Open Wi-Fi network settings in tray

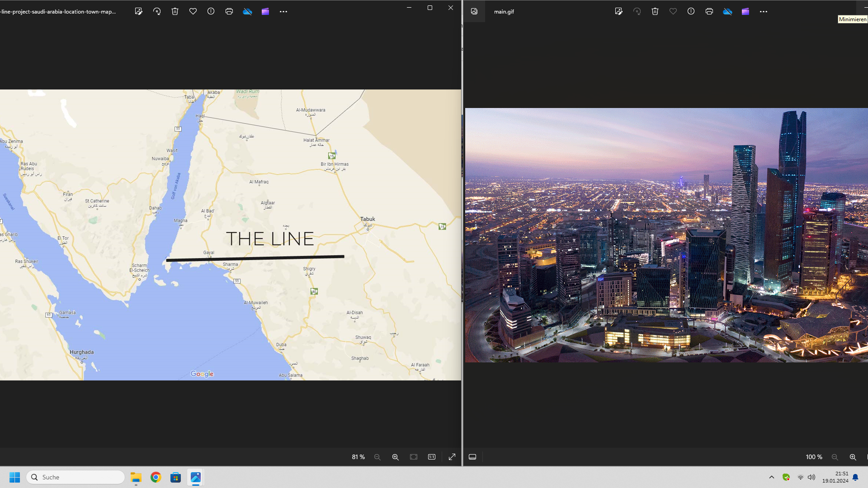pos(801,477)
